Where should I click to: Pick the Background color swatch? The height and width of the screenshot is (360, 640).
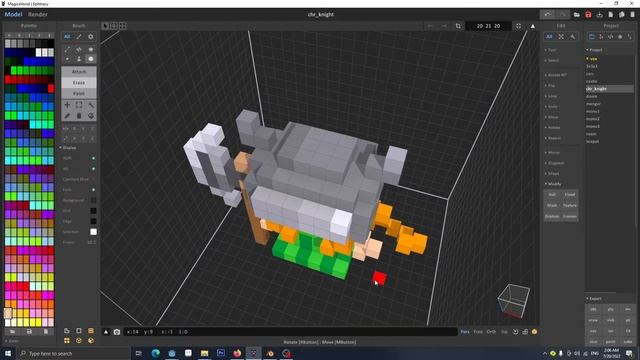click(x=93, y=200)
